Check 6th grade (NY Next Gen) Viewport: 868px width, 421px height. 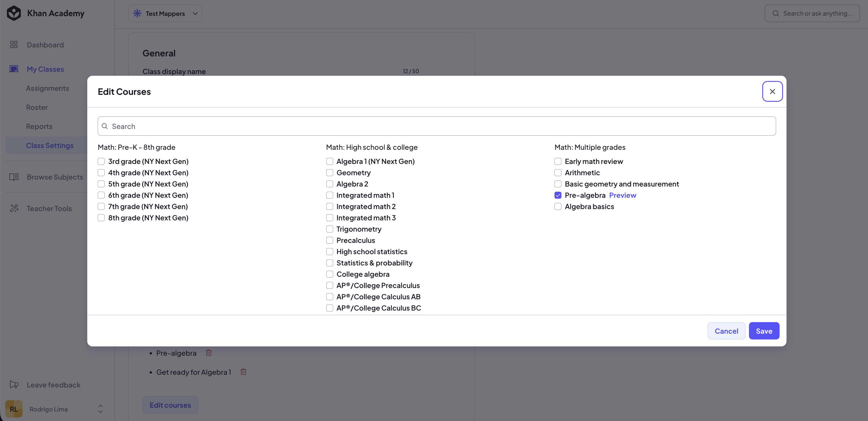point(101,195)
